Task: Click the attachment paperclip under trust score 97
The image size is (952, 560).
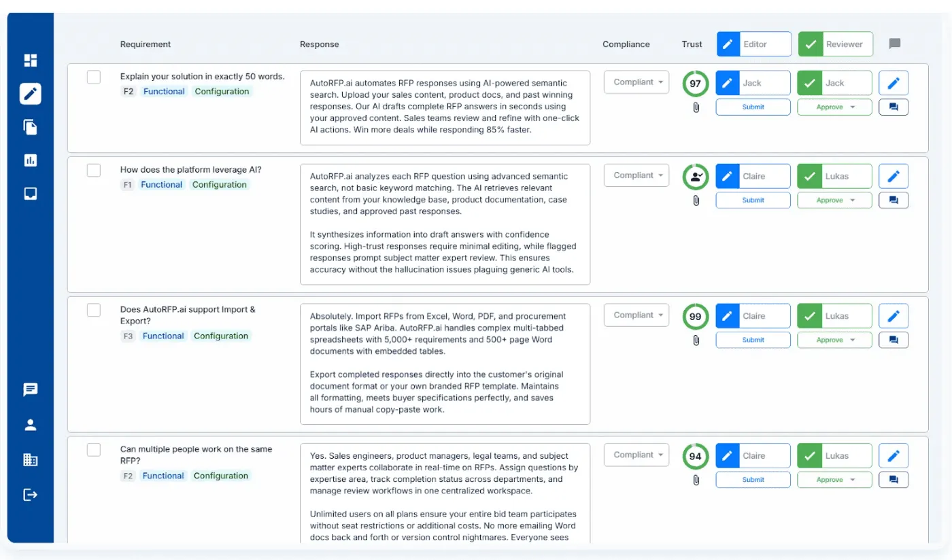Action: (696, 107)
